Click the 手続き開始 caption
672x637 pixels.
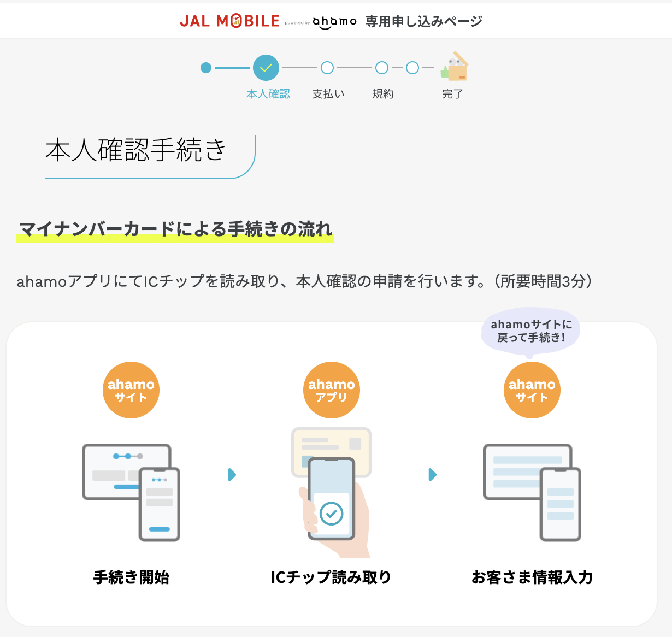coord(131,577)
